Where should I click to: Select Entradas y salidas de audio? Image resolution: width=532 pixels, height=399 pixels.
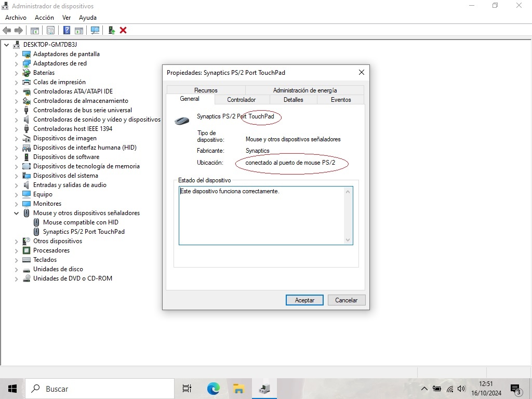[x=70, y=185]
